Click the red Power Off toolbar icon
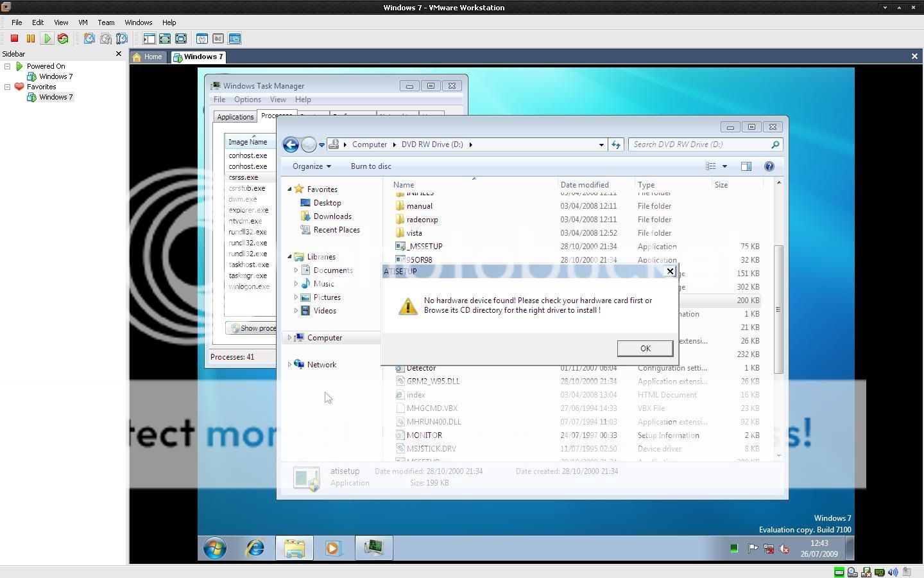This screenshot has width=924, height=578. (x=14, y=39)
